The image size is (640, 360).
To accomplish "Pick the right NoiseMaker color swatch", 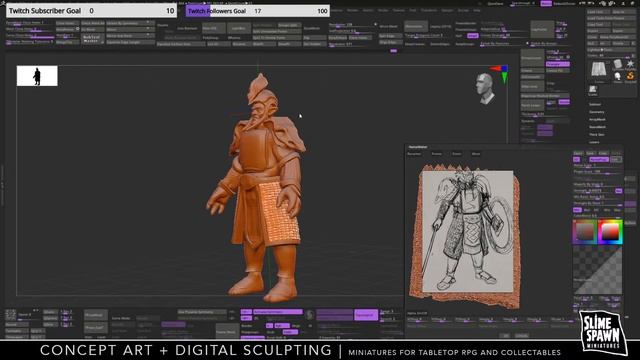I will coord(610,232).
